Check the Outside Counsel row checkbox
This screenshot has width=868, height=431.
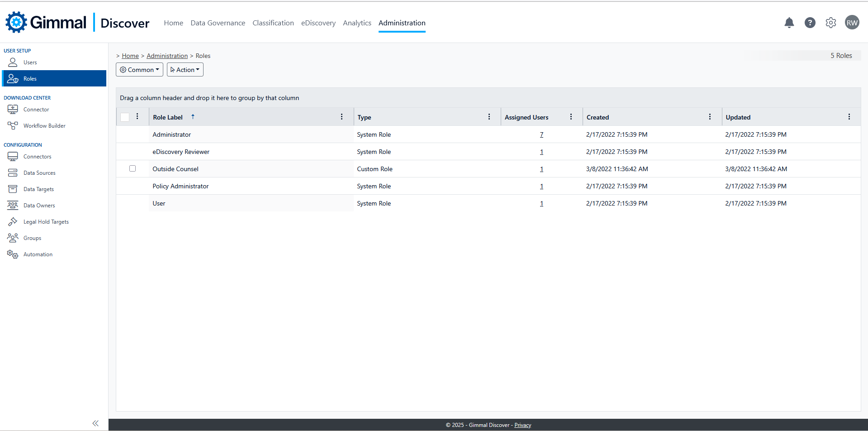click(x=133, y=168)
